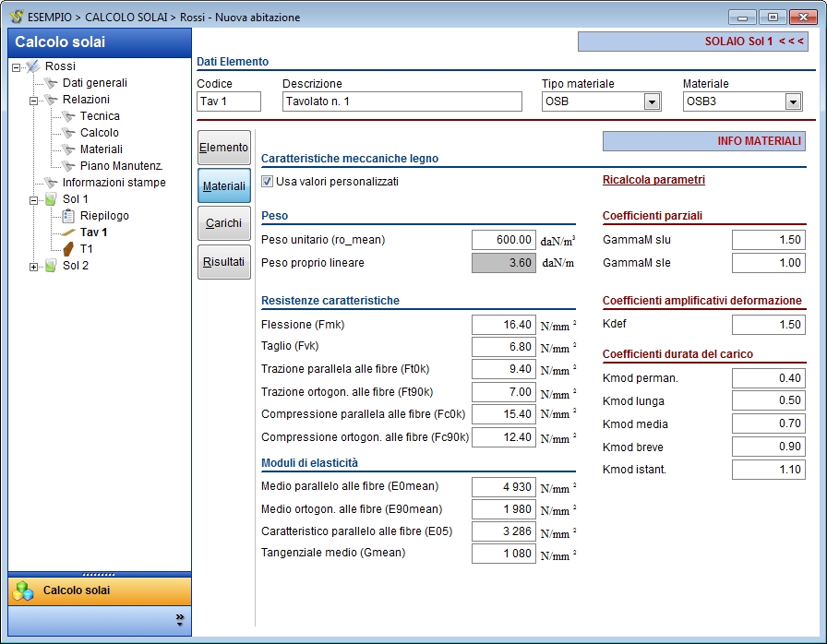Open the Tipo materiale OSB dropdown
The height and width of the screenshot is (644, 827).
652,101
